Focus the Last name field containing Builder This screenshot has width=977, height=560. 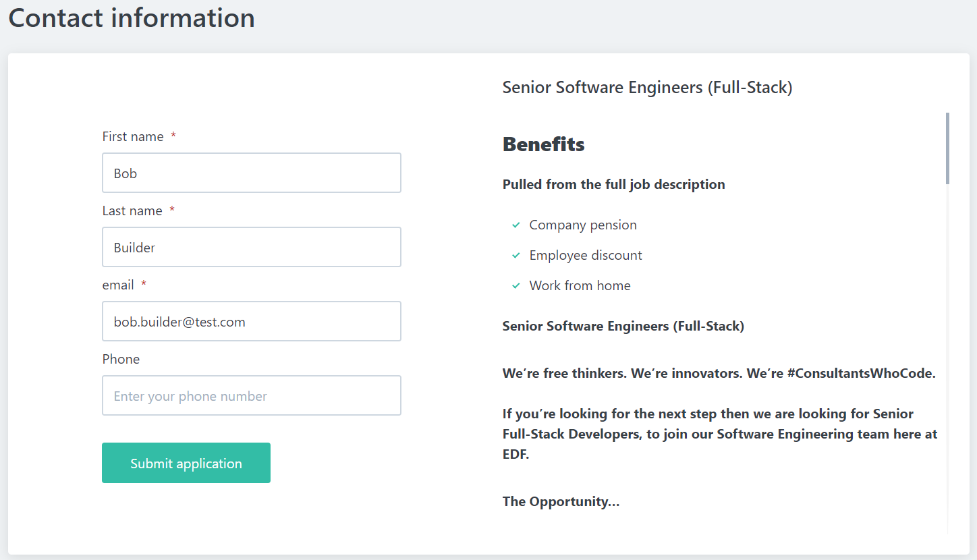point(251,247)
